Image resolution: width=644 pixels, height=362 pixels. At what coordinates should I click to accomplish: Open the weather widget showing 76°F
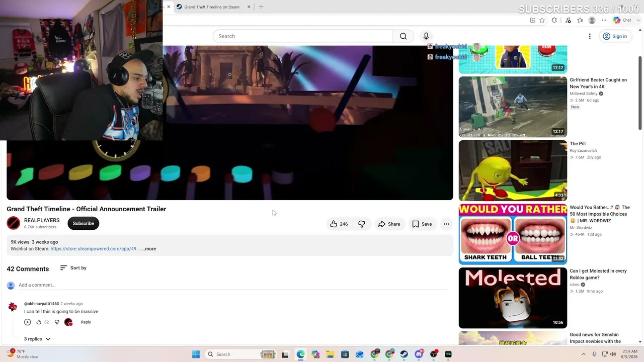point(23,354)
